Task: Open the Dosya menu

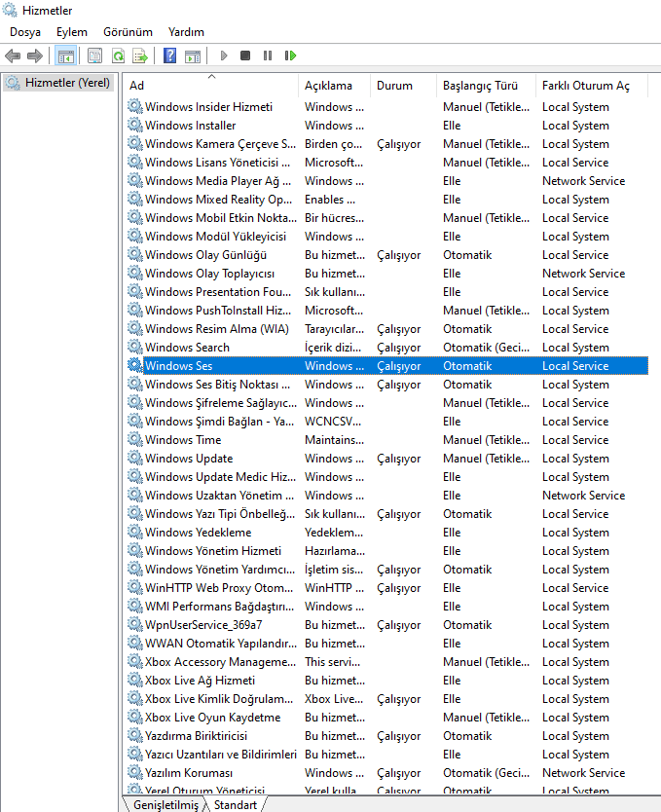Action: click(x=25, y=32)
